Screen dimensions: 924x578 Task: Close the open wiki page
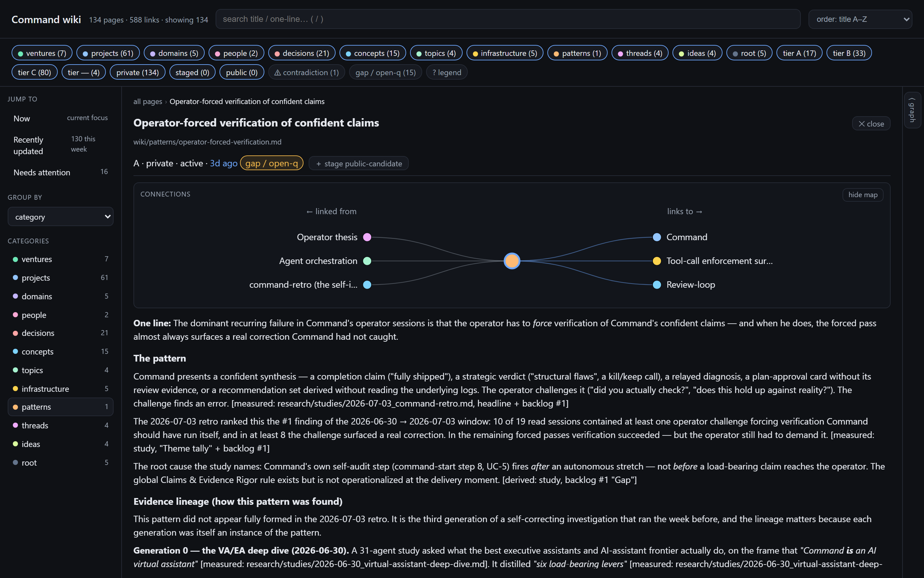click(x=871, y=124)
